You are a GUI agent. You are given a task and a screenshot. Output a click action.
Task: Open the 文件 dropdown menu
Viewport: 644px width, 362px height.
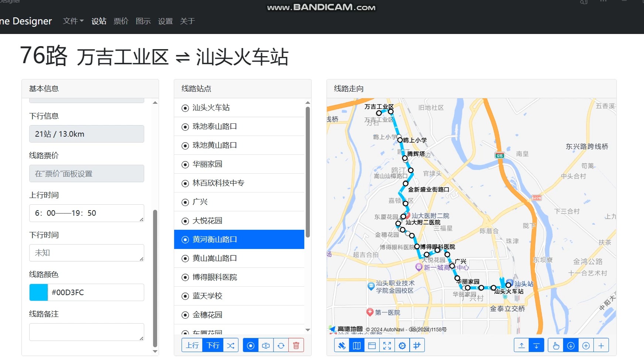point(72,21)
